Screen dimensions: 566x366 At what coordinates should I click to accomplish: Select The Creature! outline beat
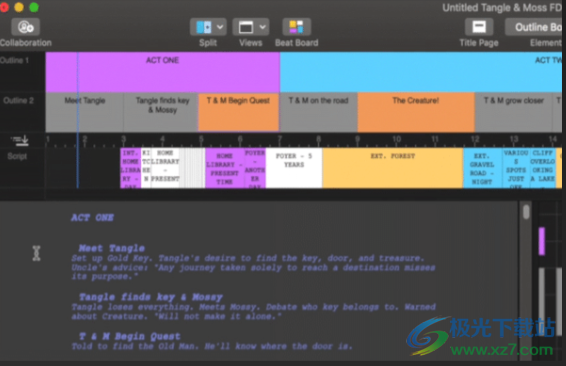416,112
